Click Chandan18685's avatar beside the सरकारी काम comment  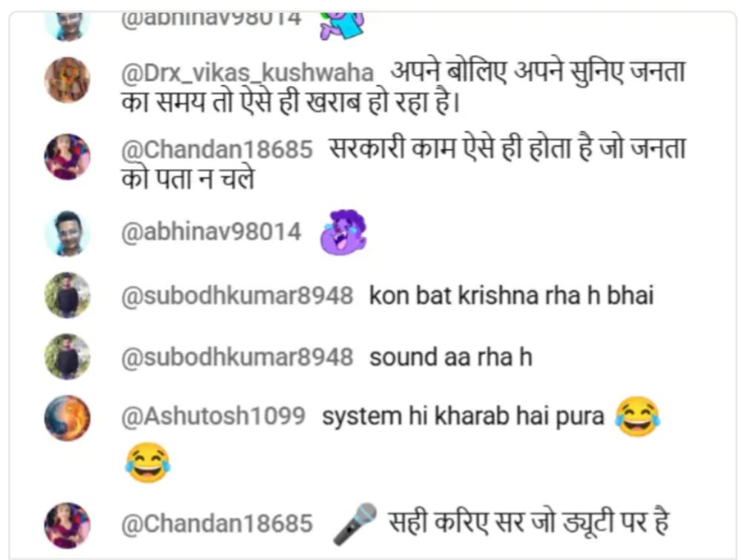pyautogui.click(x=67, y=157)
